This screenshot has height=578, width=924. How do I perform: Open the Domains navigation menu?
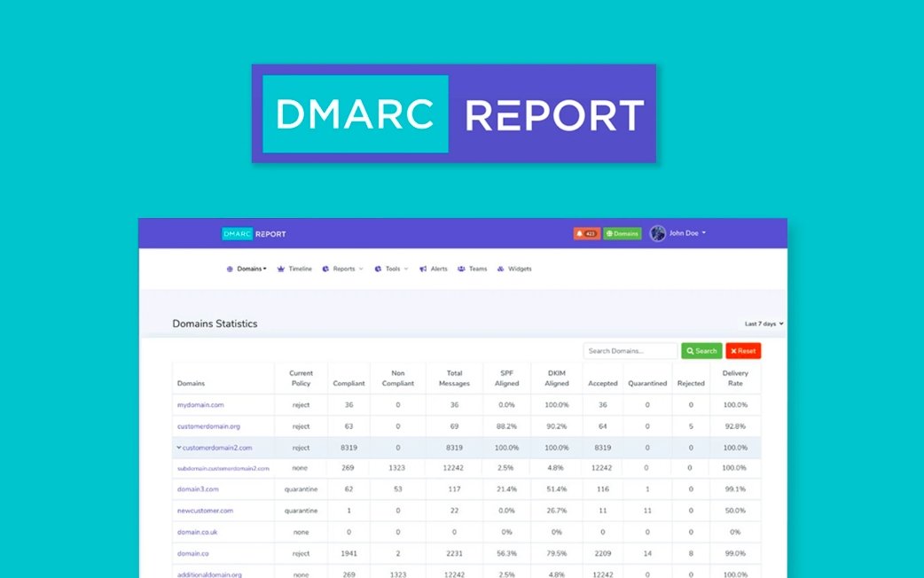pos(252,269)
